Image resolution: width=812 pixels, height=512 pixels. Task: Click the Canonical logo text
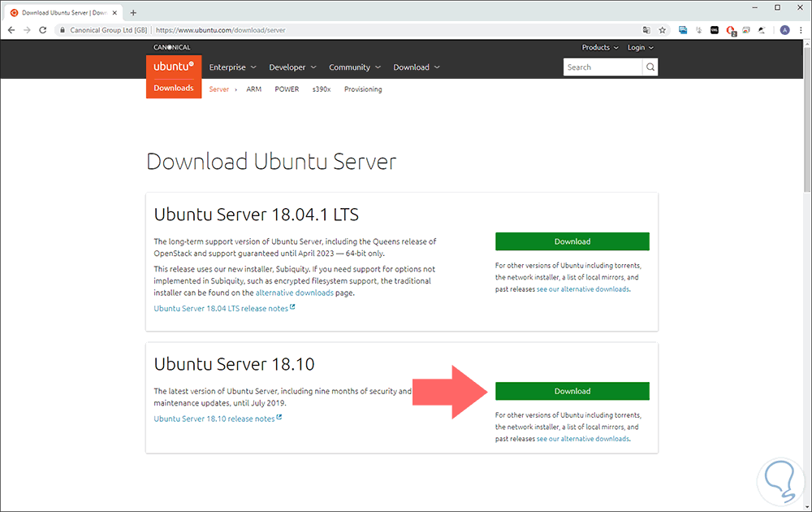(x=172, y=47)
